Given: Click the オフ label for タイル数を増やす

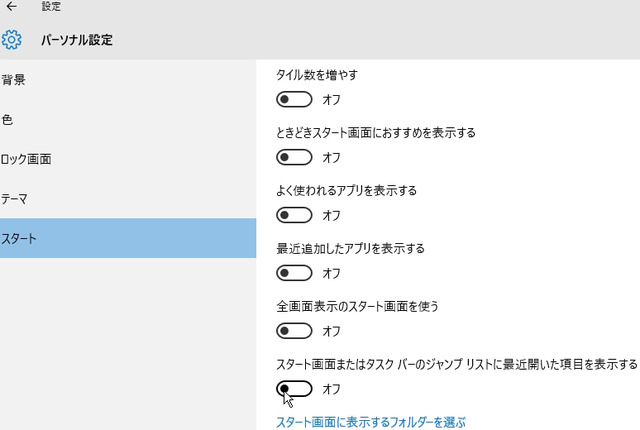Looking at the screenshot, I should click(331, 100).
